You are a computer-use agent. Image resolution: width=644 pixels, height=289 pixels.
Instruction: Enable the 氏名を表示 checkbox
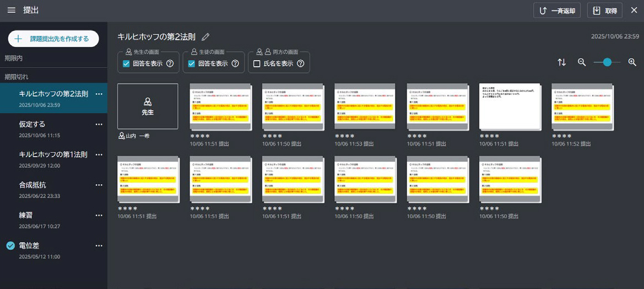pos(257,64)
